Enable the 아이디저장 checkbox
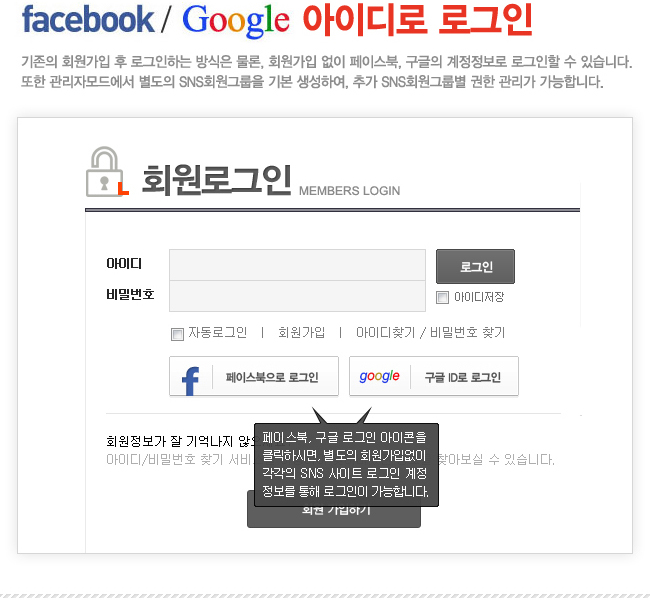This screenshot has height=600, width=650. (442, 297)
